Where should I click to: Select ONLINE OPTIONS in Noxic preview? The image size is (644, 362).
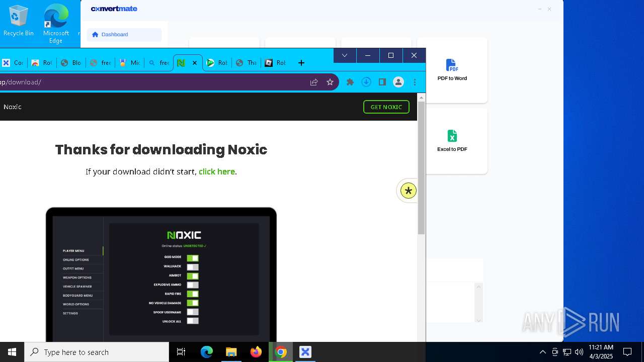pos(76,260)
